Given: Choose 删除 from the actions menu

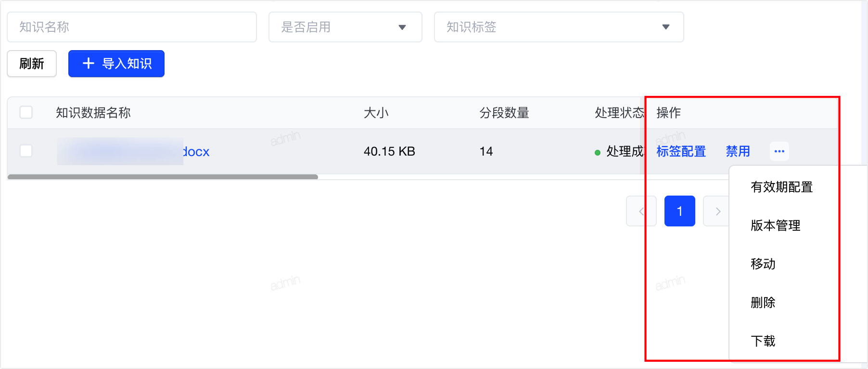Looking at the screenshot, I should 763,303.
